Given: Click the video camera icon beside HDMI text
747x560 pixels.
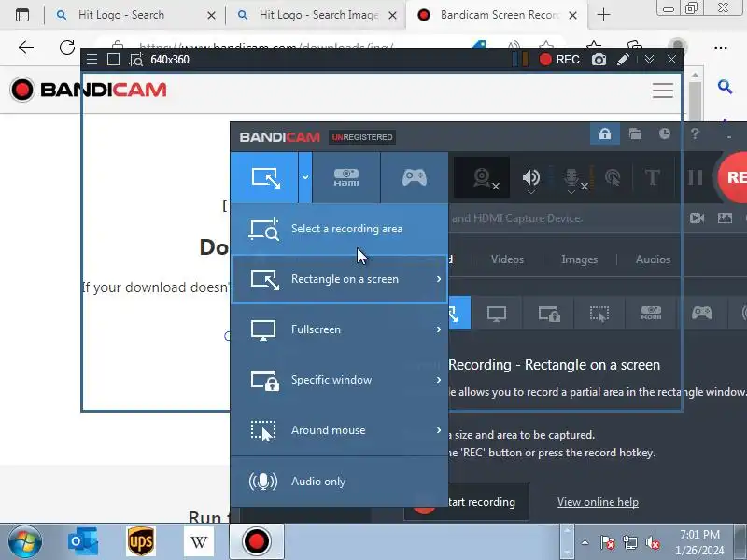Looking at the screenshot, I should pos(697,218).
